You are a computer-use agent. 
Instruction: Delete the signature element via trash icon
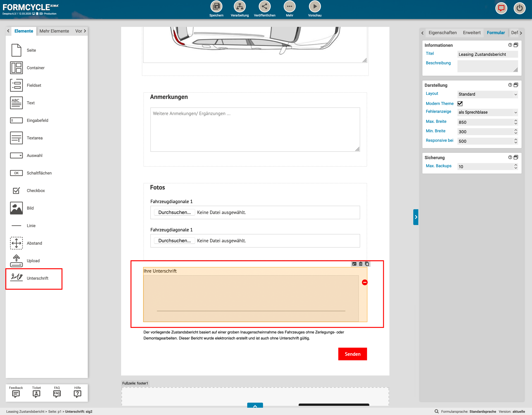tap(360, 264)
